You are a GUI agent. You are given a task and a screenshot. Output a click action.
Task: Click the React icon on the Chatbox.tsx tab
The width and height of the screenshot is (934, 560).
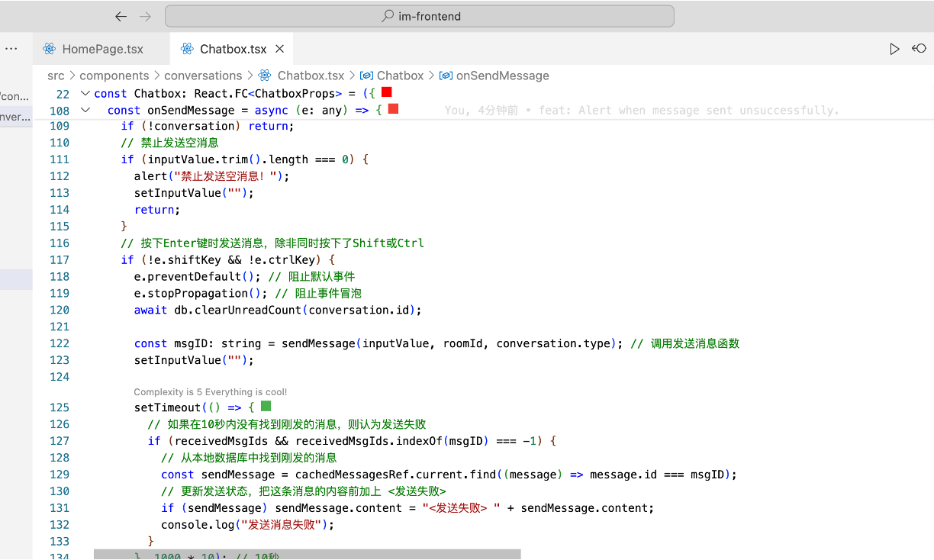pyautogui.click(x=187, y=49)
